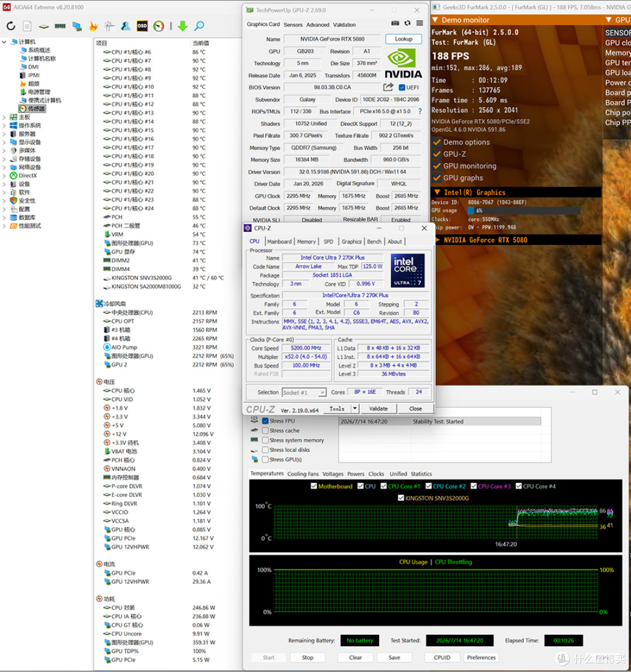Click the 当前值 column header
The width and height of the screenshot is (631, 672).
click(201, 43)
